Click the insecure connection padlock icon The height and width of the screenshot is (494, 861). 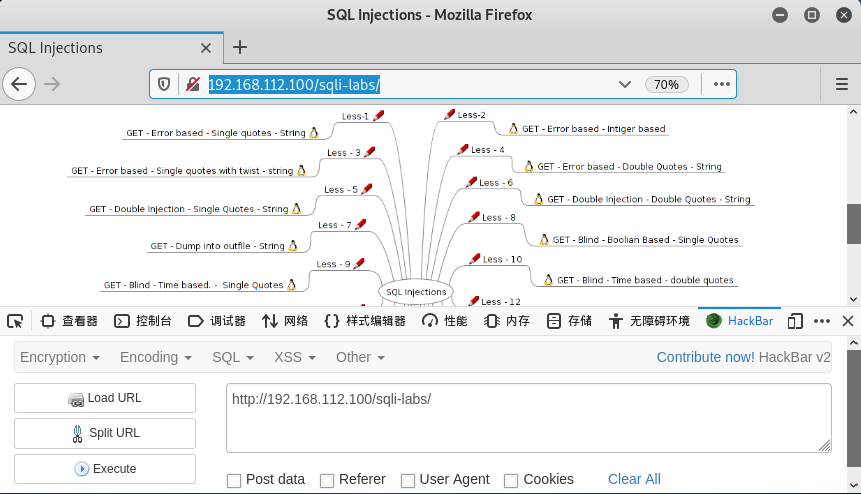coord(193,84)
